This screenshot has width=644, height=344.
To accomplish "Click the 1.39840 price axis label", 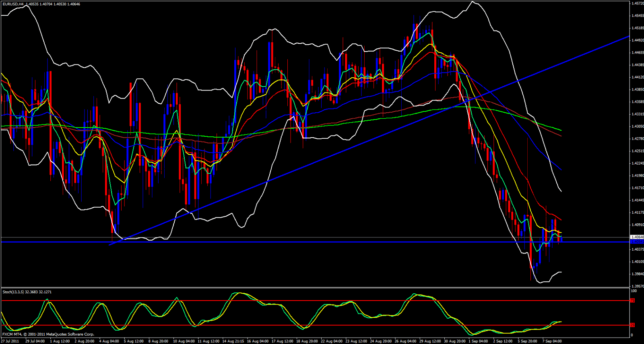I will click(638, 274).
